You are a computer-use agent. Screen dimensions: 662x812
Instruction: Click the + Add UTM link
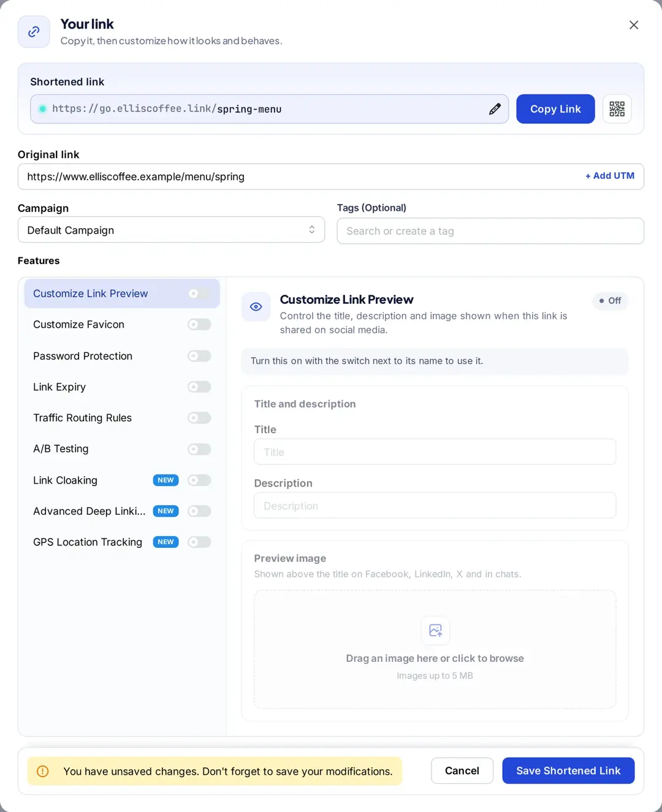610,176
